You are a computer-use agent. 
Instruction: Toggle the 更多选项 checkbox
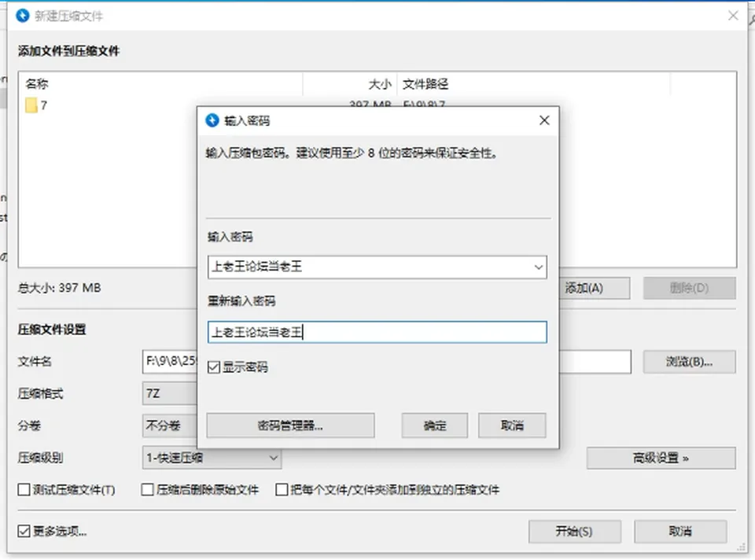[x=24, y=531]
